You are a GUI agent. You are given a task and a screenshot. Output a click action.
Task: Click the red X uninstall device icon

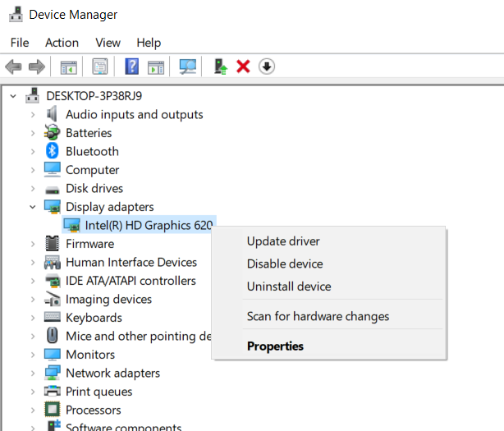coord(243,66)
